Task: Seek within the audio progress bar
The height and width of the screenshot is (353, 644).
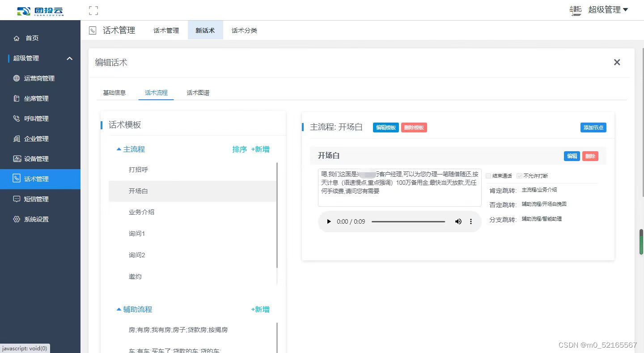Action: [408, 221]
